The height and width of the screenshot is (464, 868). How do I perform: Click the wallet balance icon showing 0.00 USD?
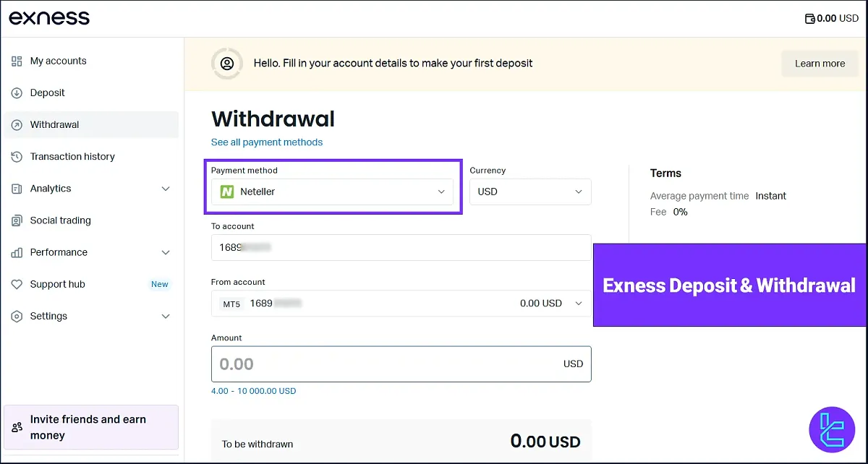(810, 18)
